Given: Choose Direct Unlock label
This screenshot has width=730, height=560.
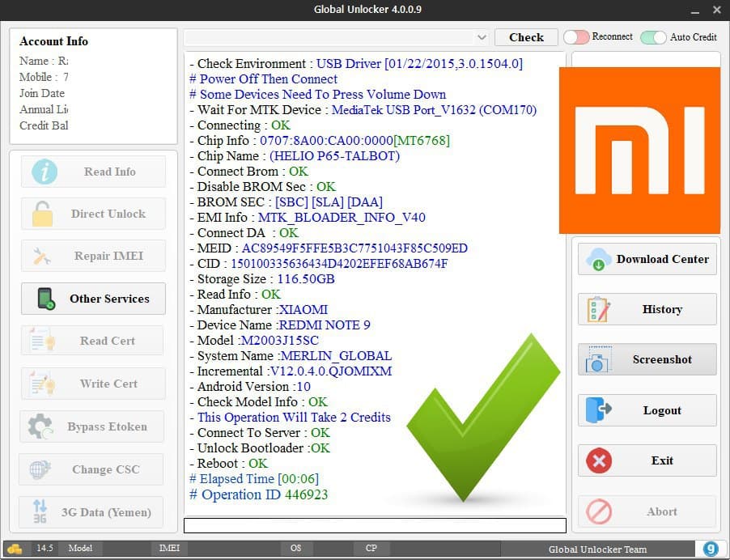Looking at the screenshot, I should pos(108,214).
